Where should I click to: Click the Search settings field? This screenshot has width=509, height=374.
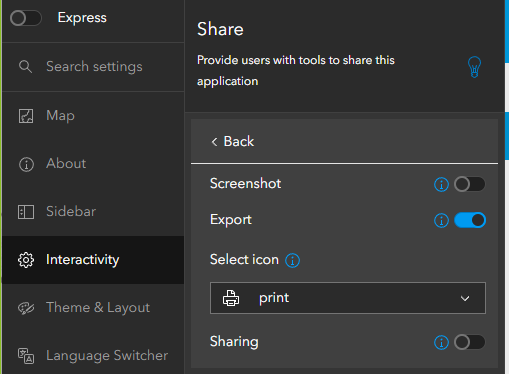pyautogui.click(x=93, y=67)
